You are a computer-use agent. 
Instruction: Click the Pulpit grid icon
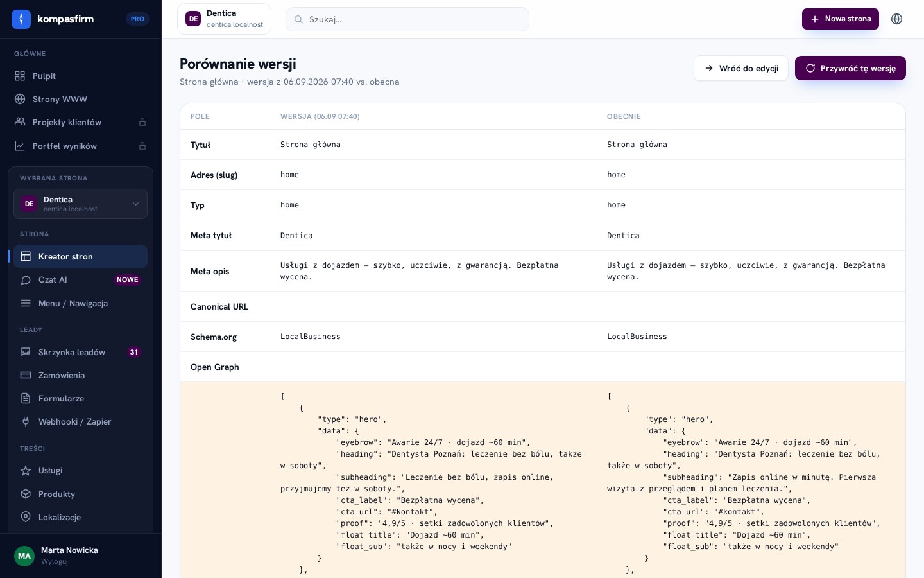[20, 76]
